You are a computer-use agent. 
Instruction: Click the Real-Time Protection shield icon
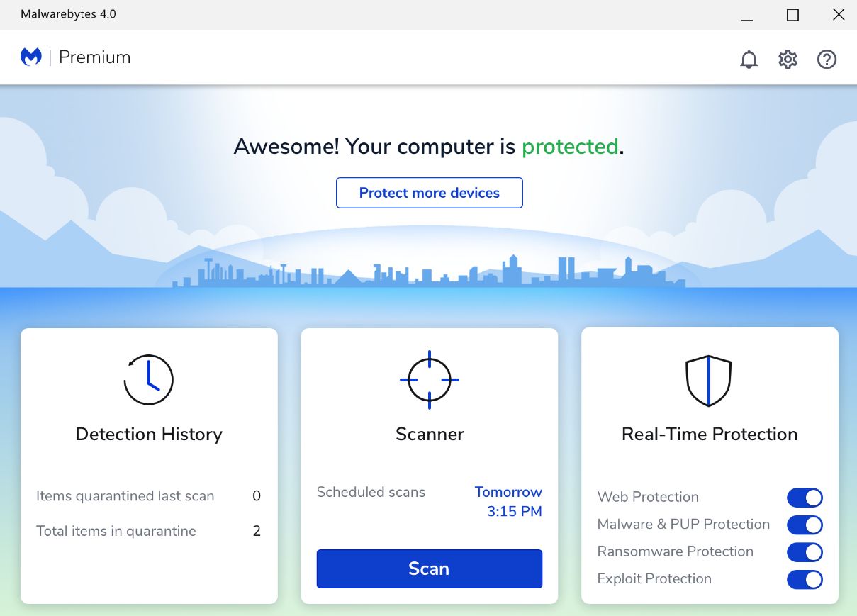click(709, 381)
